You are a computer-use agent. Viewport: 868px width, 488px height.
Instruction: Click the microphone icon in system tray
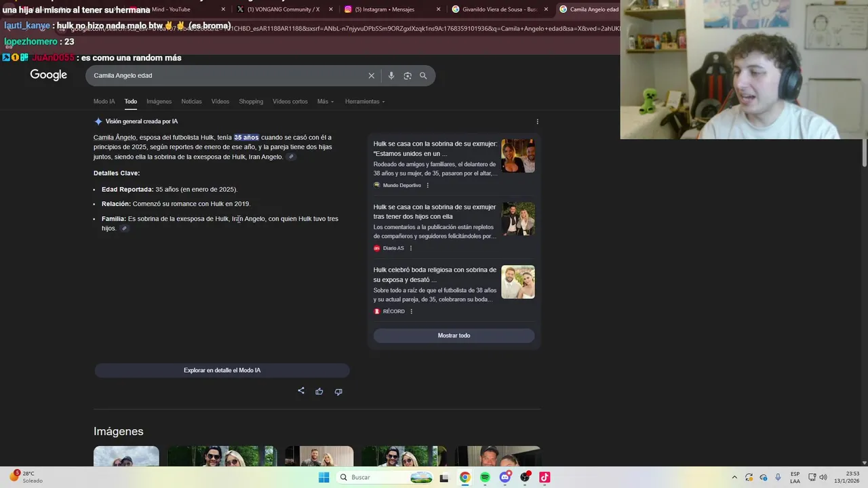point(778,477)
